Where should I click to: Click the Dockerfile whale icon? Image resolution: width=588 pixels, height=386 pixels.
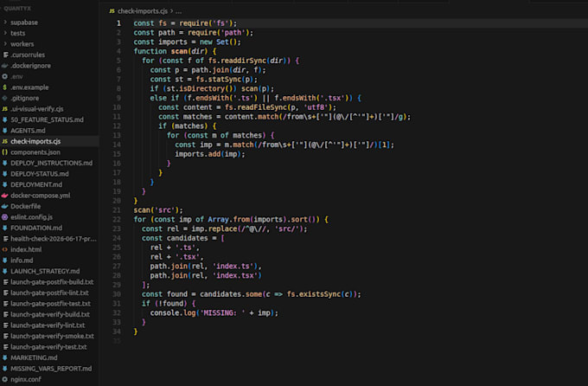click(5, 207)
